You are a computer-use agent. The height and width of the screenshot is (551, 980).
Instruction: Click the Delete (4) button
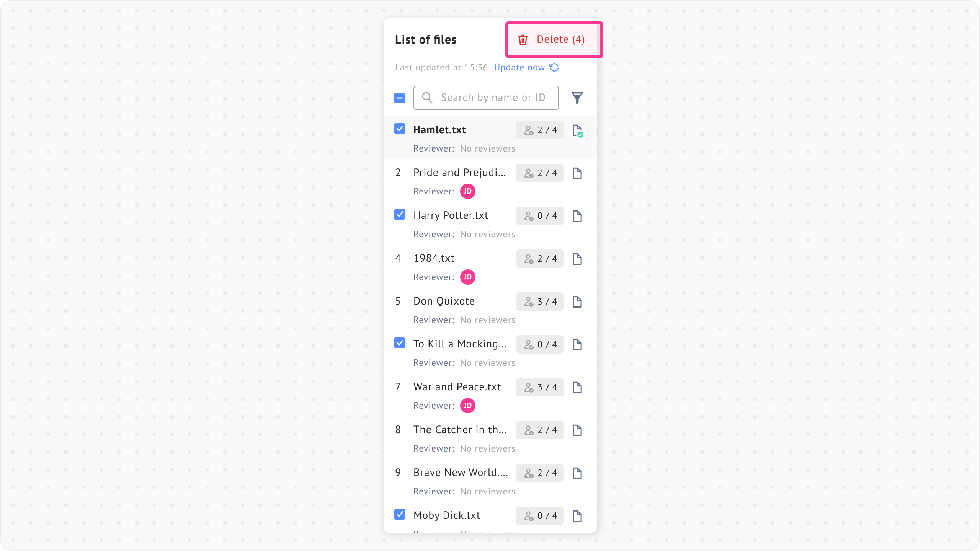click(551, 39)
